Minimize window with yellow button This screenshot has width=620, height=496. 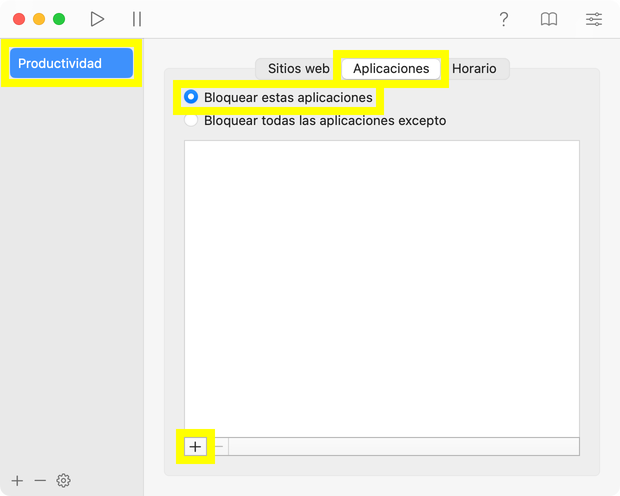(39, 19)
